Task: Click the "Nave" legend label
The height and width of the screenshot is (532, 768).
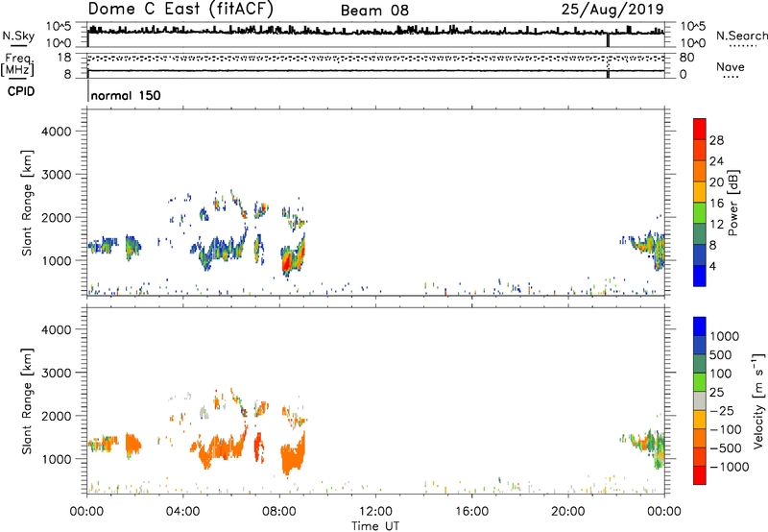Action: coord(731,67)
